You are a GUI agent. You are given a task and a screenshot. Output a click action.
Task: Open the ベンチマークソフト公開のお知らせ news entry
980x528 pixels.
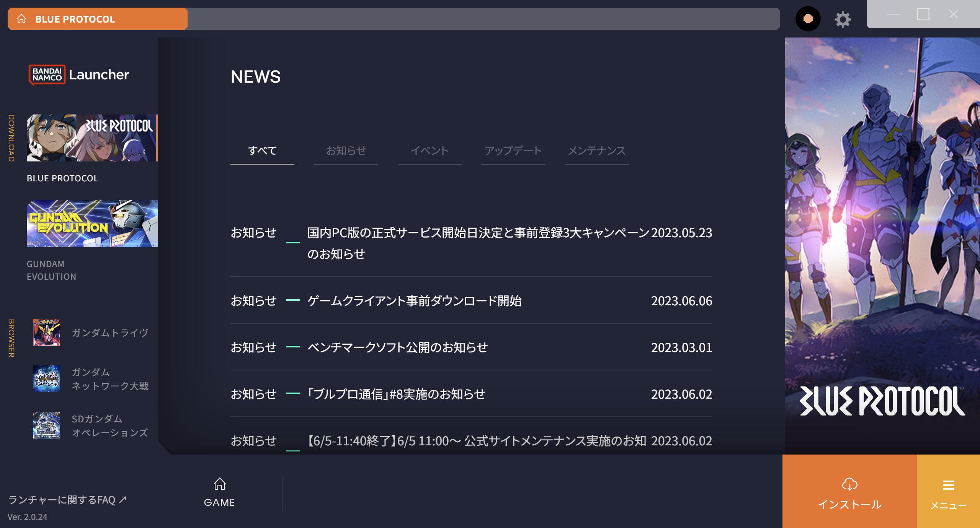coord(397,348)
